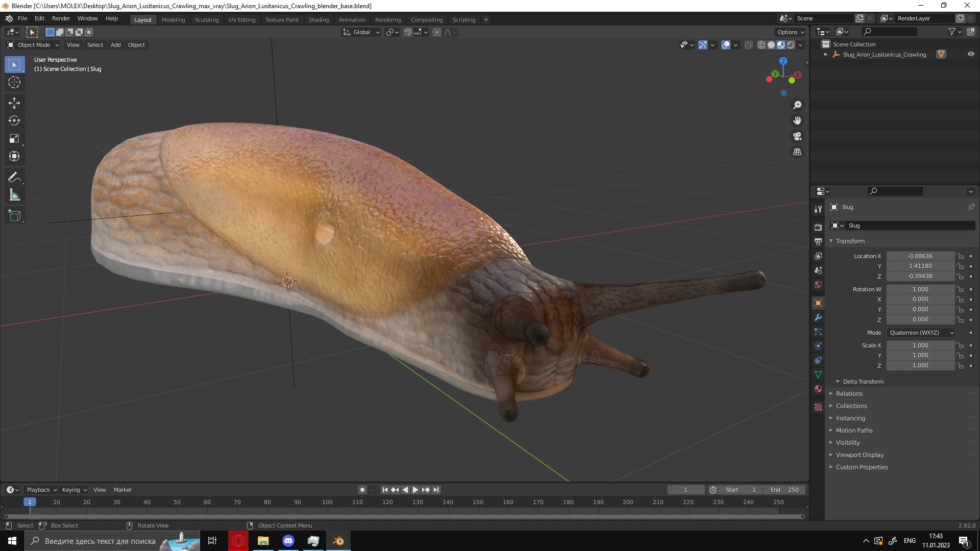
Task: Open the File menu
Action: [22, 18]
